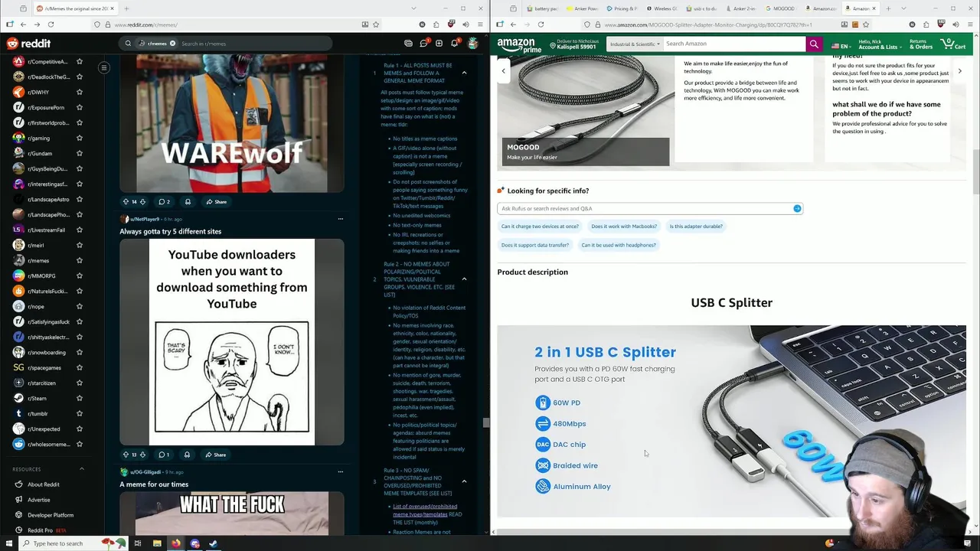The height and width of the screenshot is (551, 980).
Task: Click 'Is this adapter durable?' suggestion
Action: (x=696, y=227)
